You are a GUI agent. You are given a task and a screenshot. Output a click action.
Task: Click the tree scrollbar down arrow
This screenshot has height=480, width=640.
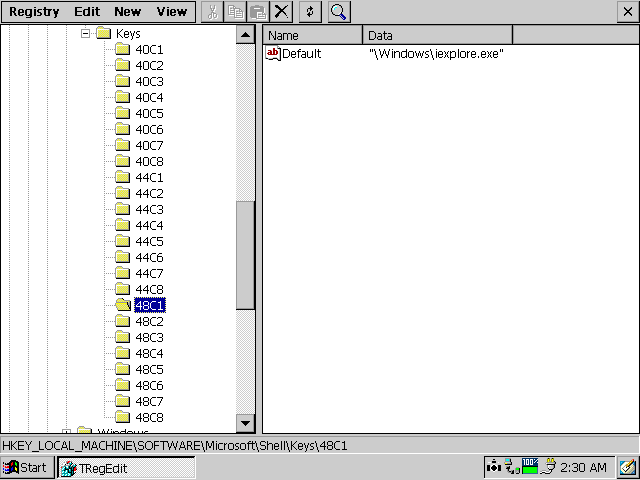click(245, 423)
